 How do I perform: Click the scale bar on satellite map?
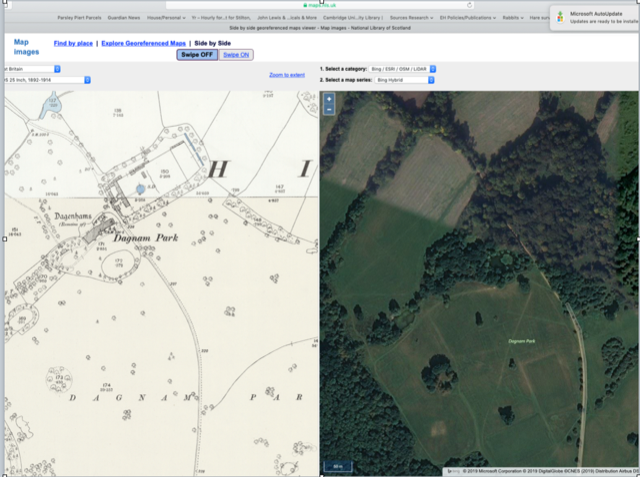point(338,466)
